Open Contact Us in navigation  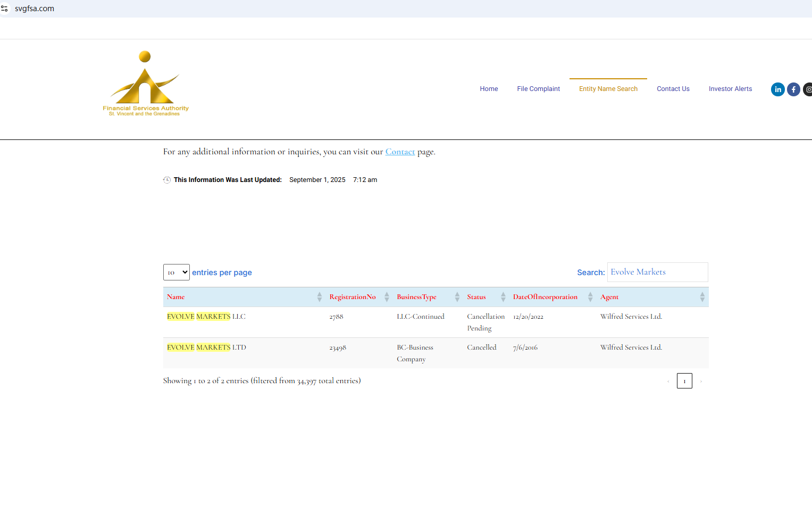[673, 89]
